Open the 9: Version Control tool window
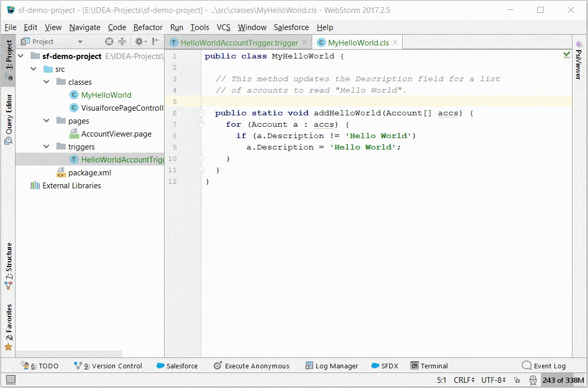Image resolution: width=588 pixels, height=388 pixels. pos(108,366)
